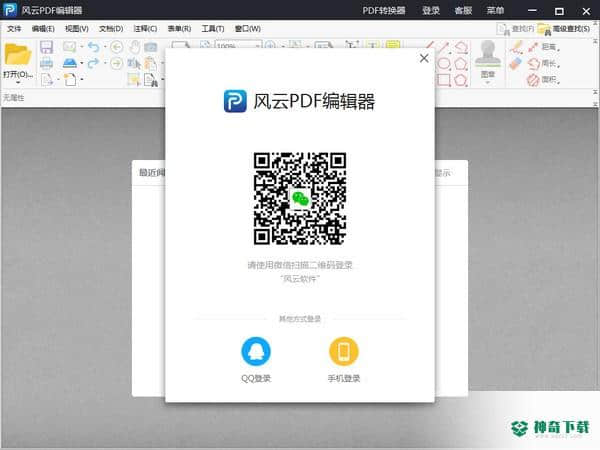The image size is (600, 450).
Task: Click the new document page icon
Action: click(70, 80)
